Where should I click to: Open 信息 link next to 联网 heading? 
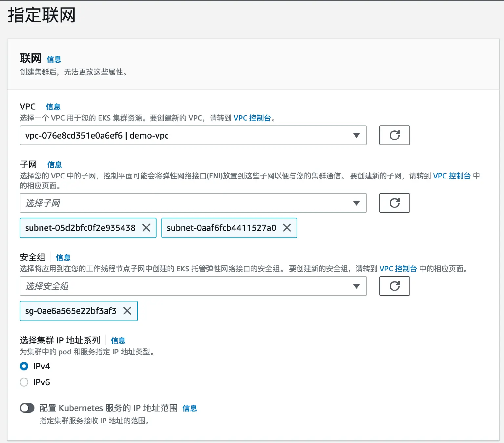click(x=54, y=59)
